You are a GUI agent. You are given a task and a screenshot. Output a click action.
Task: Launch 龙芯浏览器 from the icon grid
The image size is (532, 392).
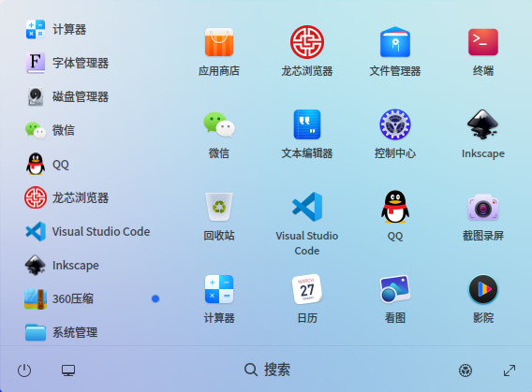tap(306, 42)
